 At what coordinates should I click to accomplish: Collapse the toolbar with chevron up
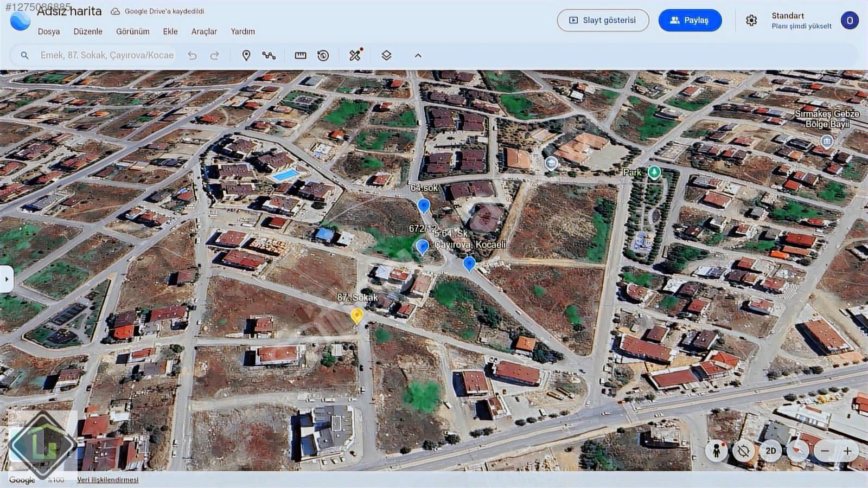pyautogui.click(x=418, y=55)
